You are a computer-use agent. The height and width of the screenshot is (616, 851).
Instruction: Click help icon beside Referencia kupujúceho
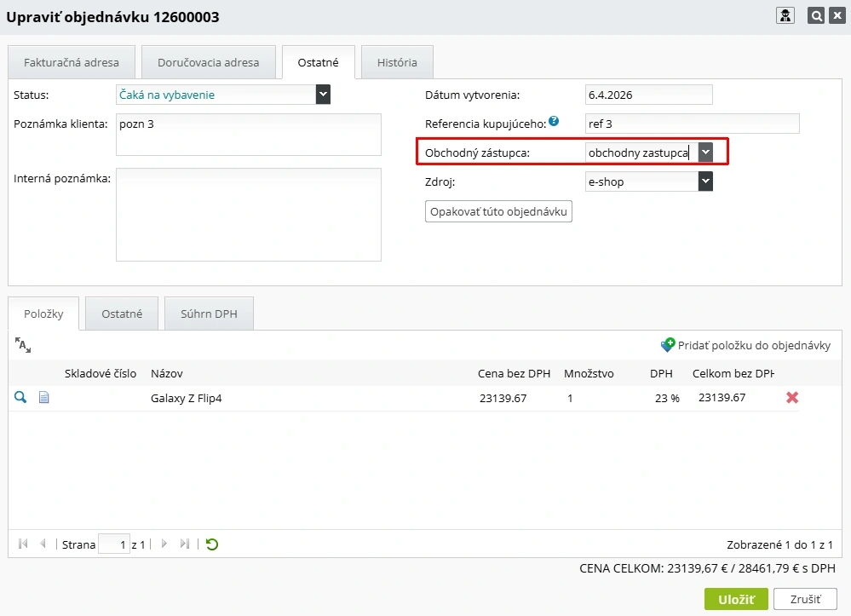pyautogui.click(x=554, y=122)
